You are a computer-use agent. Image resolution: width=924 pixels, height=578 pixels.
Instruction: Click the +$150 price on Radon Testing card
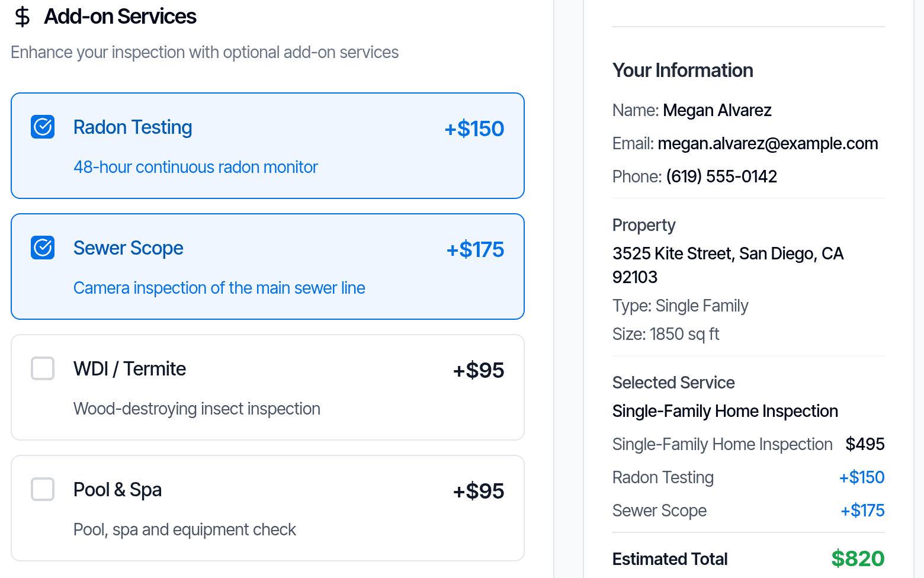coord(474,129)
